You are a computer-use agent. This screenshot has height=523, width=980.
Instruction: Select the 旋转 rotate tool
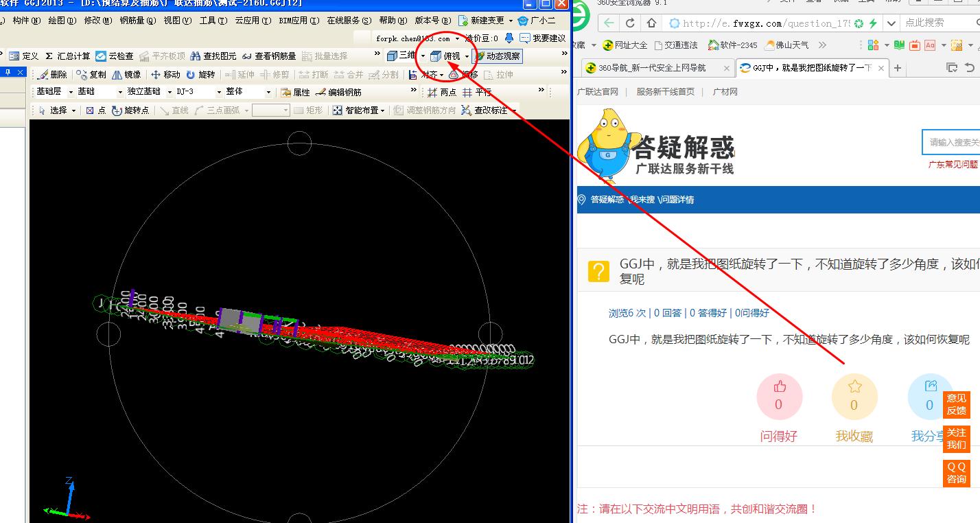coord(200,74)
